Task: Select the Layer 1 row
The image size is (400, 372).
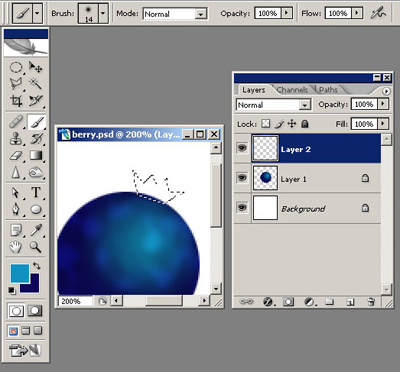Action: (x=307, y=178)
